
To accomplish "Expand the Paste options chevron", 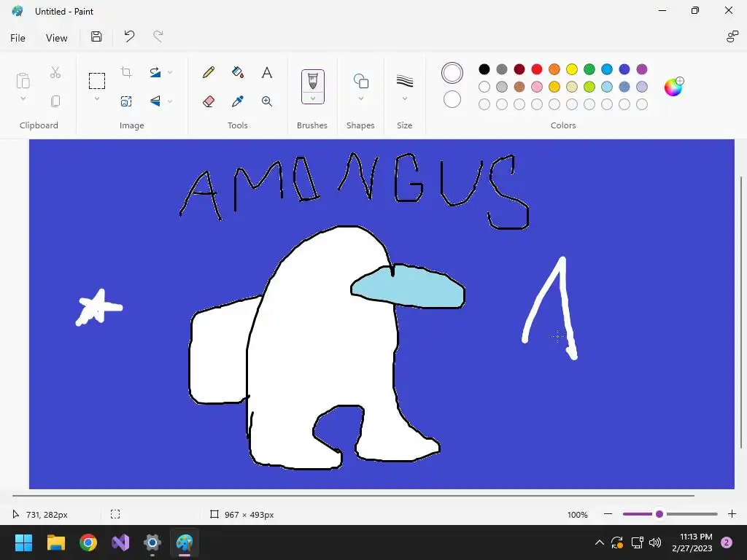I will pos(23,98).
